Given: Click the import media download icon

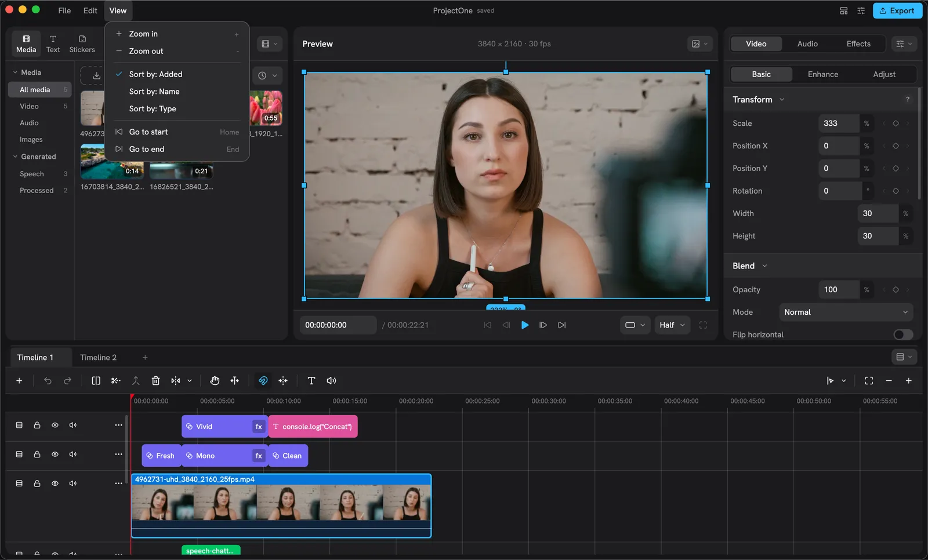Looking at the screenshot, I should (96, 75).
